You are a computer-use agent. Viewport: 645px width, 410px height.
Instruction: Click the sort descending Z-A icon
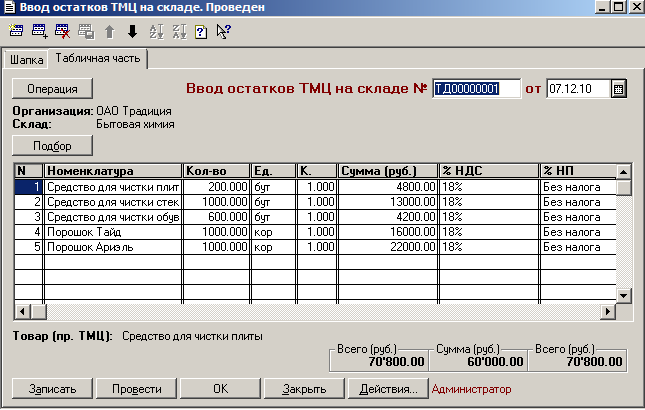(178, 31)
